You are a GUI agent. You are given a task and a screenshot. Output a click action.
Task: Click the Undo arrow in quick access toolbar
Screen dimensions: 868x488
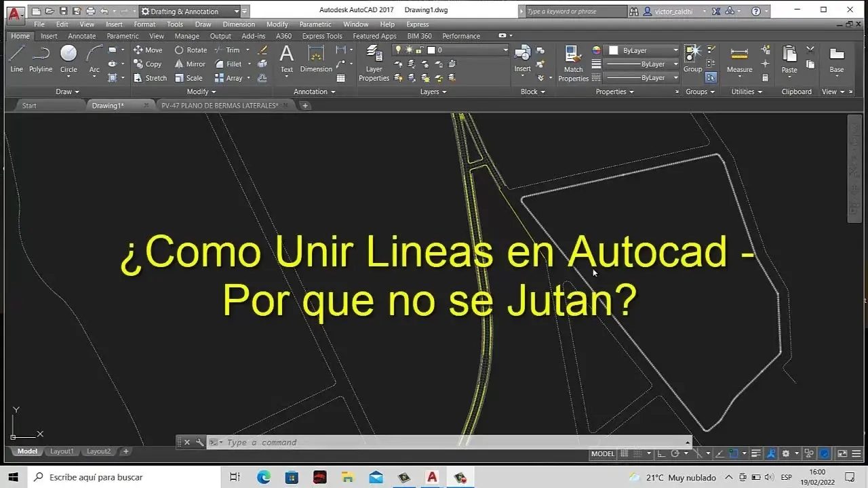[x=104, y=11]
